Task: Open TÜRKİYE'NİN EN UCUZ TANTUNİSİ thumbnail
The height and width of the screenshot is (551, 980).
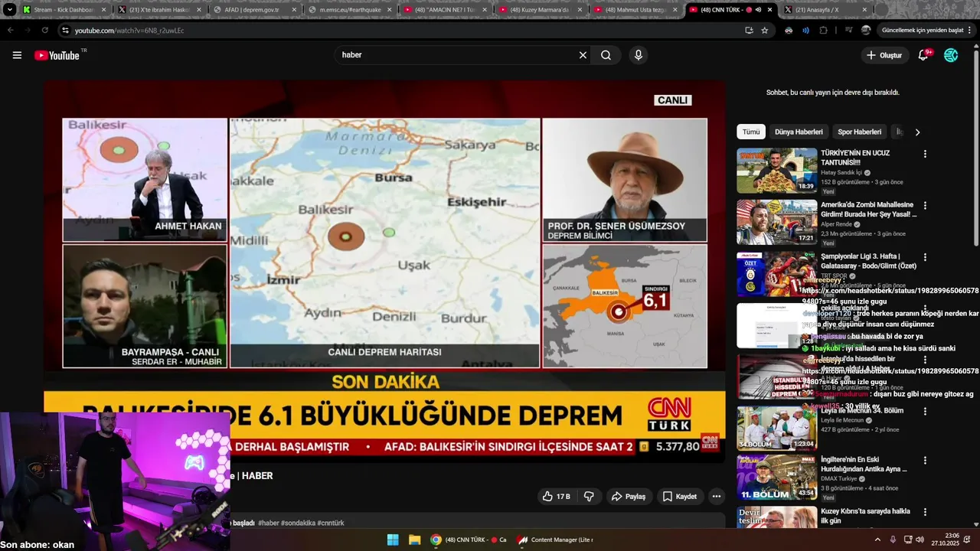Action: [x=776, y=170]
